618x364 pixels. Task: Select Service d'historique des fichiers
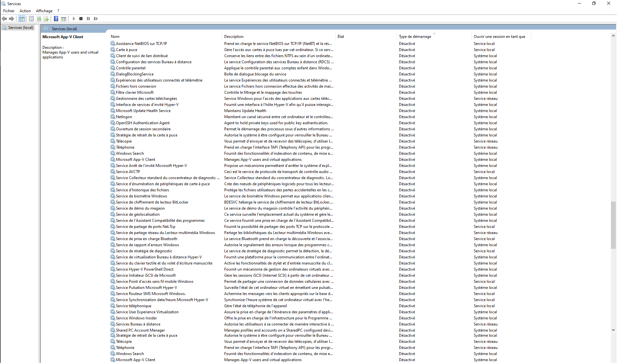coord(142,190)
